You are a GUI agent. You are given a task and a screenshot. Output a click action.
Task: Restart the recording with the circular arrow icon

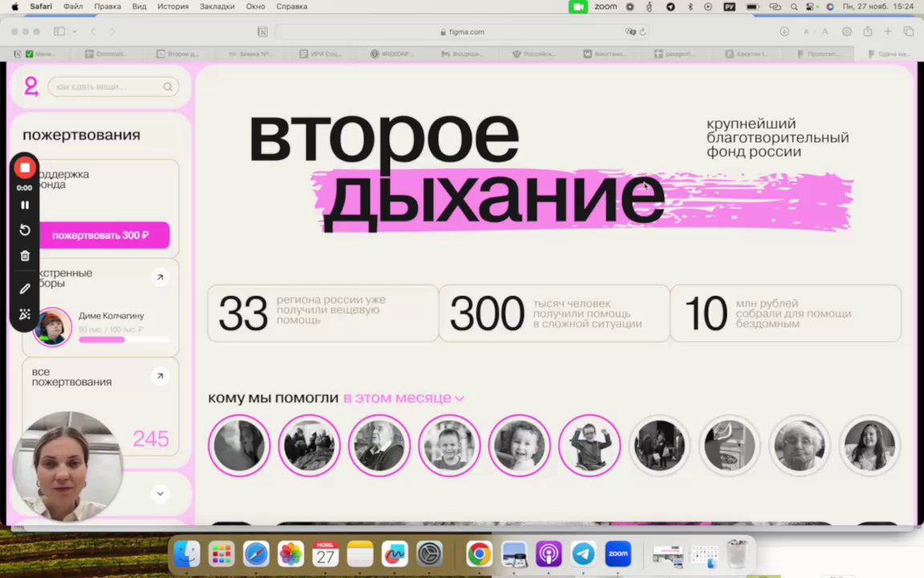(25, 230)
